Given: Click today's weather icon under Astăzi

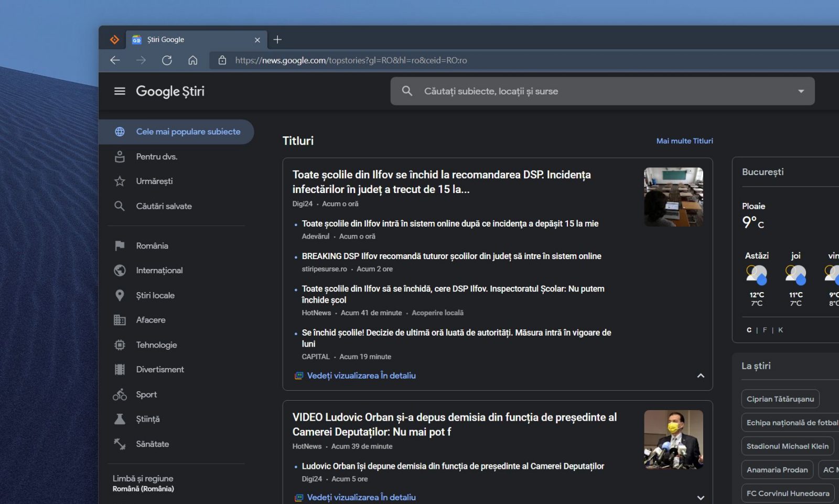Looking at the screenshot, I should tap(757, 275).
